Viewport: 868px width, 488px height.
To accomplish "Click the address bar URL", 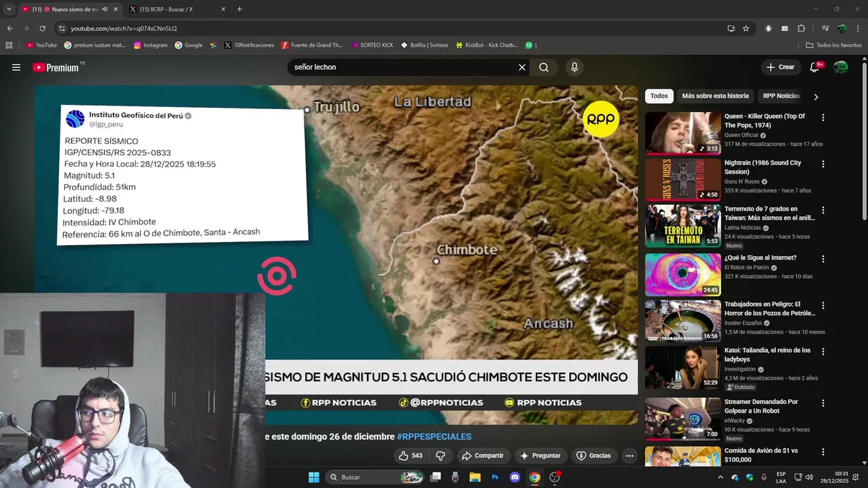I will coord(123,28).
